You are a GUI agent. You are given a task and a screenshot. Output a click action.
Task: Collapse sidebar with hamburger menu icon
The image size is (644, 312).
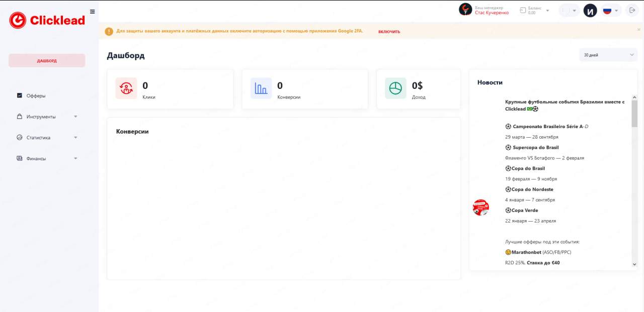[x=92, y=12]
